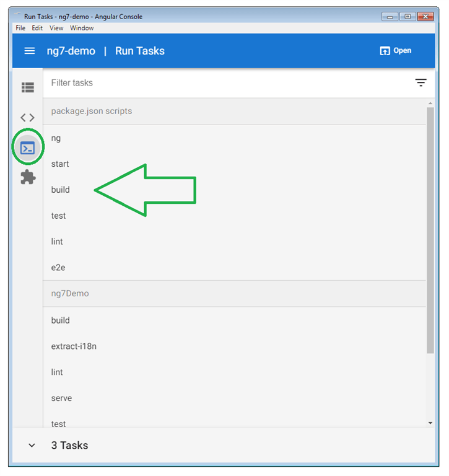Open the Extensions puzzle-piece icon
Image resolution: width=449 pixels, height=476 pixels.
pyautogui.click(x=28, y=177)
